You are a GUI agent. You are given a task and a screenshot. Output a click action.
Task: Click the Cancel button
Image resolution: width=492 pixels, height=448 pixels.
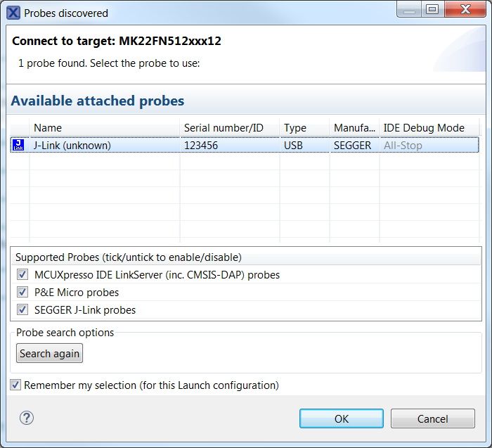(433, 418)
